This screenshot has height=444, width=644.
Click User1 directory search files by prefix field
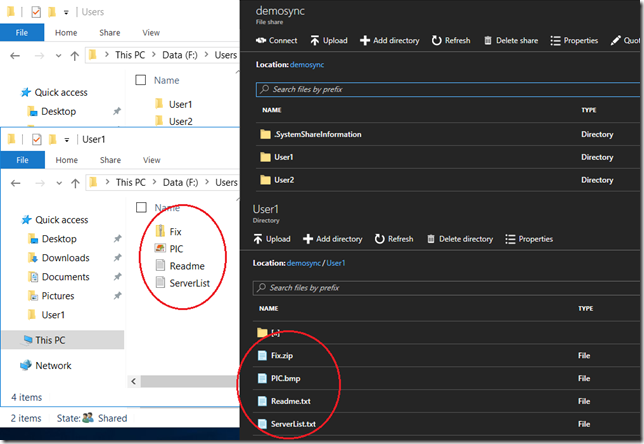[x=446, y=288]
